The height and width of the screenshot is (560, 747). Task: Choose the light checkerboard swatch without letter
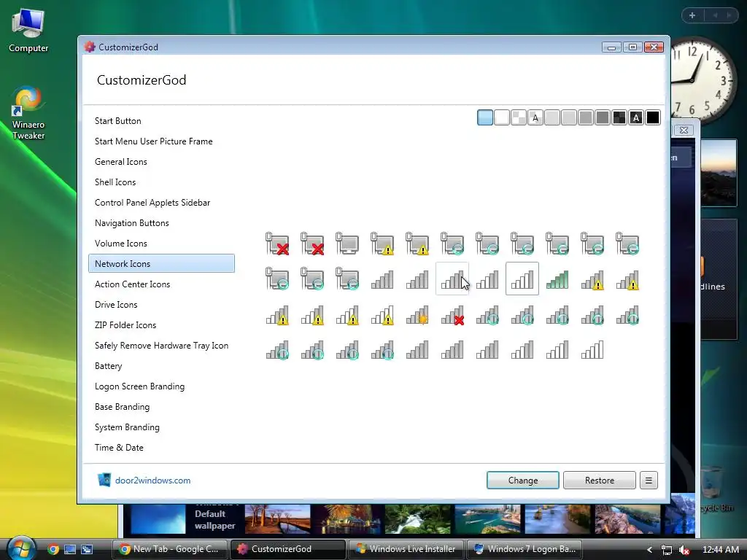(519, 117)
